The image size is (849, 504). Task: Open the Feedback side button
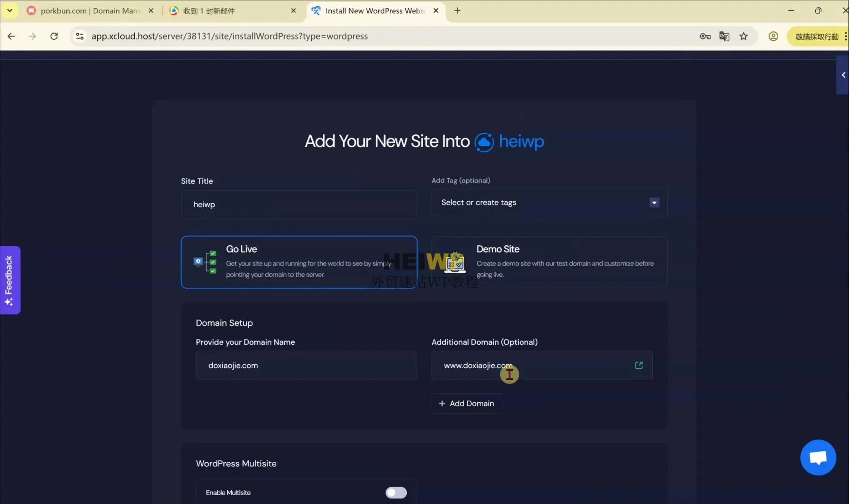coord(9,280)
